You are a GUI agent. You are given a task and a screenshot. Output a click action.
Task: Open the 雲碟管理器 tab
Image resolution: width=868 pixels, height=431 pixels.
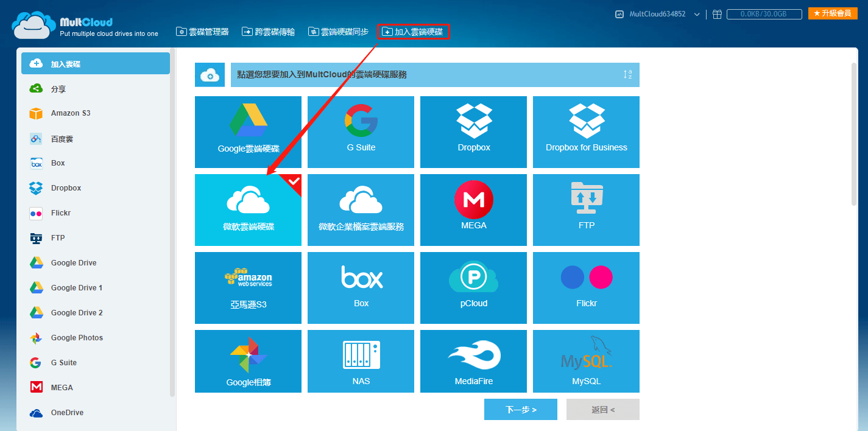[202, 32]
